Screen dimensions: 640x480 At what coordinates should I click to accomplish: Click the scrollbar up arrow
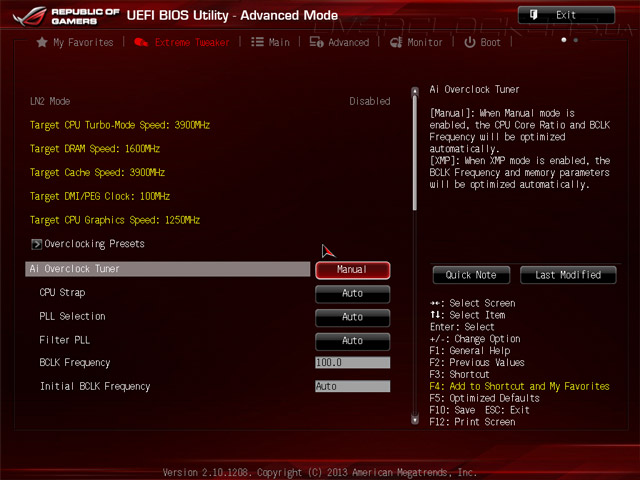[415, 91]
